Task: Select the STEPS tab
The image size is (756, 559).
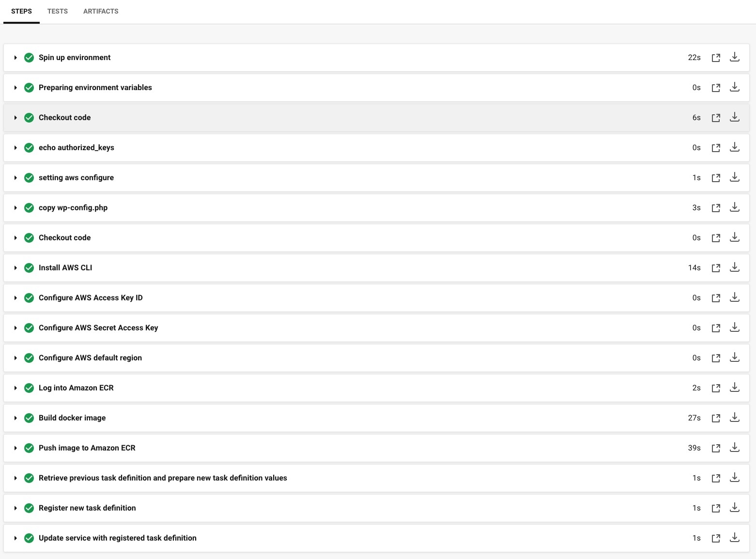Action: [x=21, y=11]
